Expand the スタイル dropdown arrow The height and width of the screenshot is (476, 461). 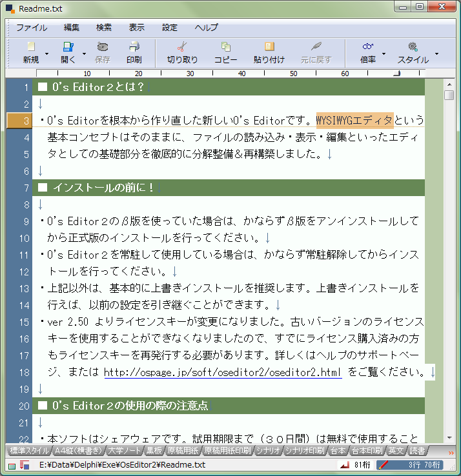pos(436,54)
